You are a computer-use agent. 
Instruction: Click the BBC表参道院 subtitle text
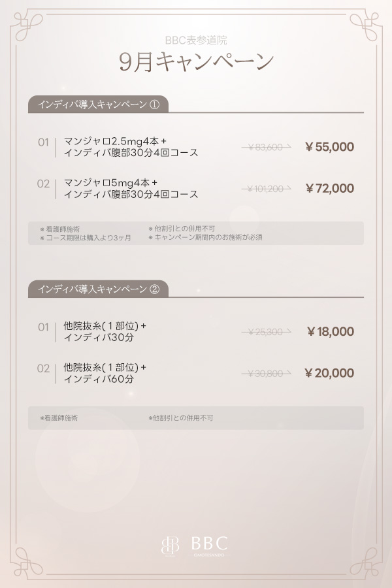[196, 40]
